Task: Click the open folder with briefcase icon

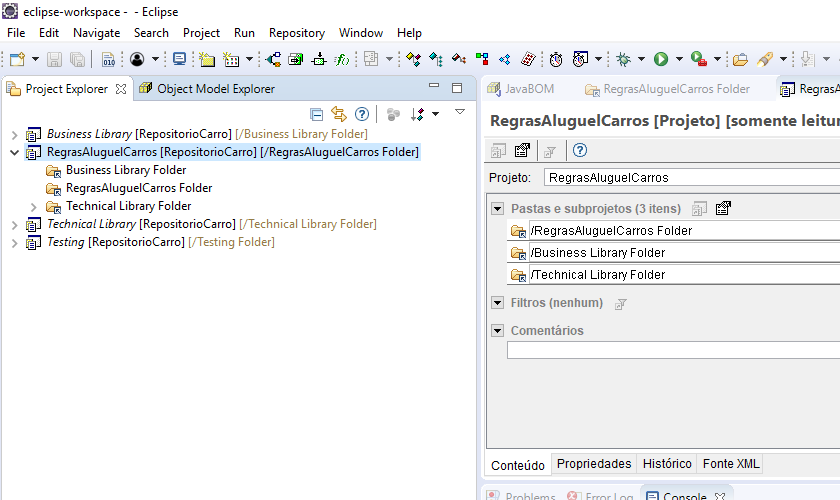Action: tap(740, 59)
